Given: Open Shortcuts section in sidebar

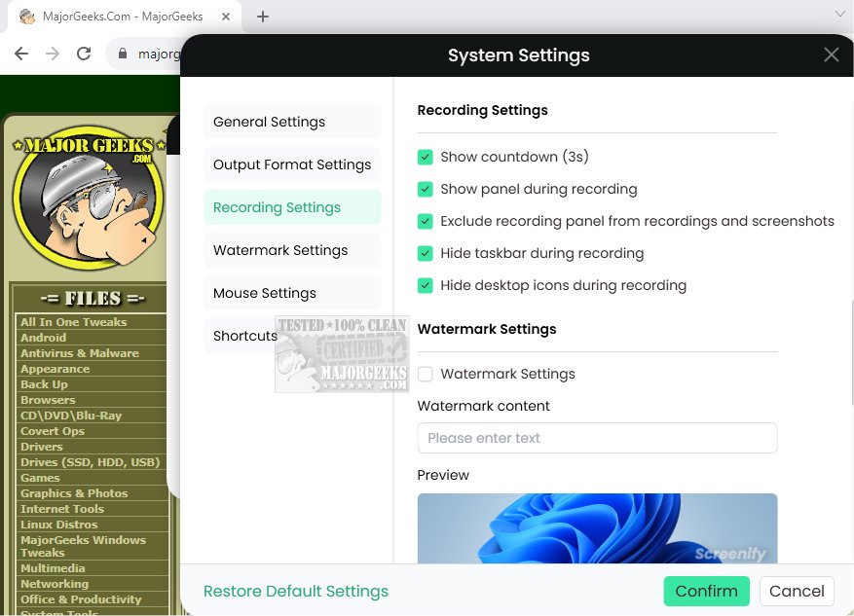Looking at the screenshot, I should coord(245,336).
